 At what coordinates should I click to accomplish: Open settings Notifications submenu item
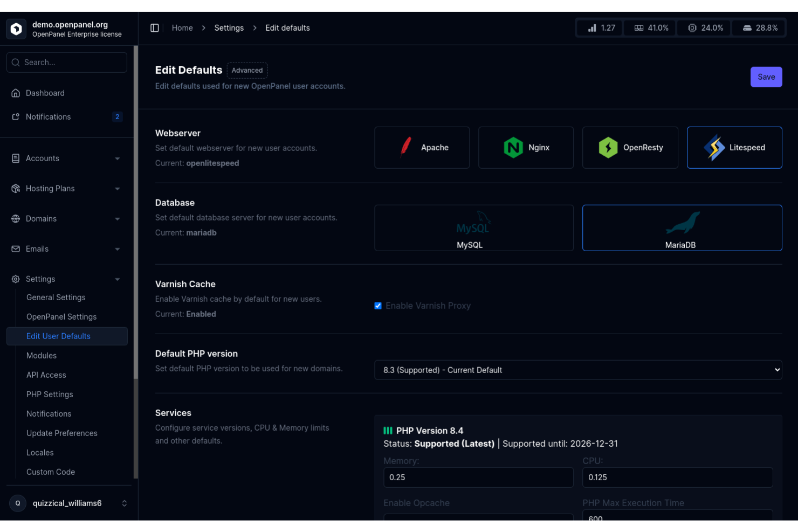click(49, 414)
